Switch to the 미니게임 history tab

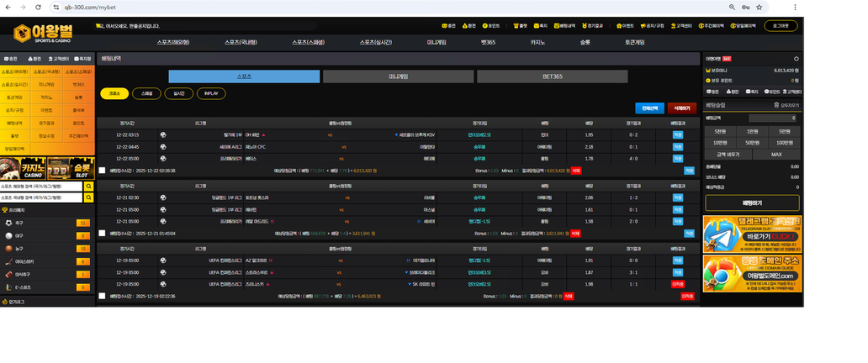click(398, 76)
